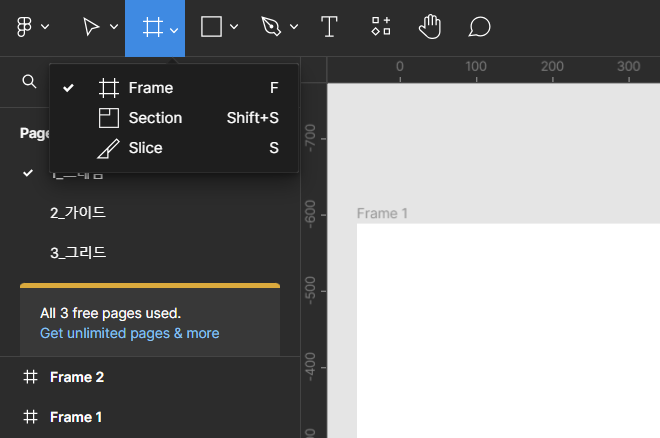Select the Frame 2 layer

pyautogui.click(x=77, y=377)
